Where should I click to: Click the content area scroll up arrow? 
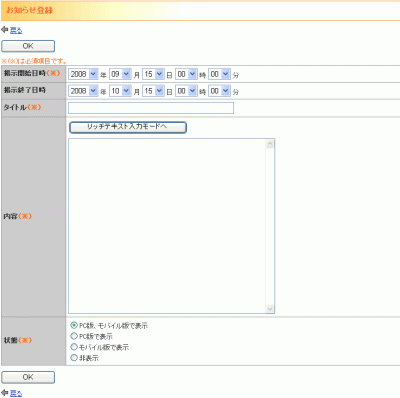click(x=270, y=144)
